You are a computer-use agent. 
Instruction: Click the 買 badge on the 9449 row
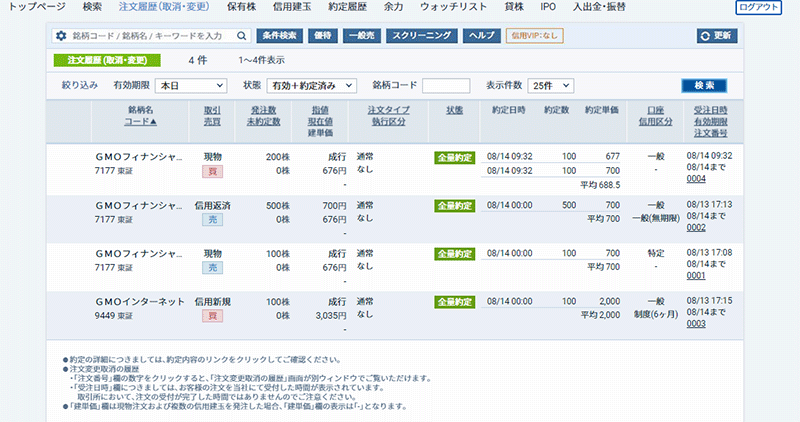click(212, 316)
